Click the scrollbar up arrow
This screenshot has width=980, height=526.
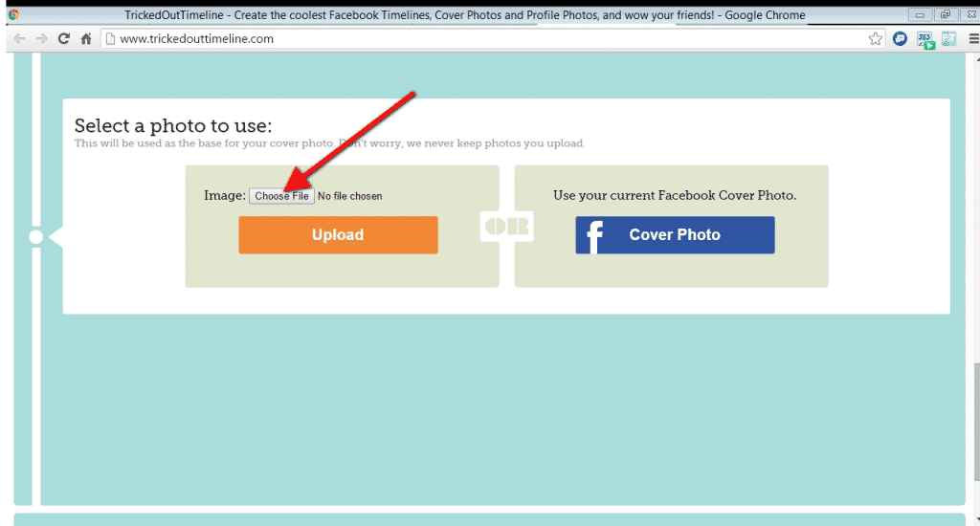point(976,58)
